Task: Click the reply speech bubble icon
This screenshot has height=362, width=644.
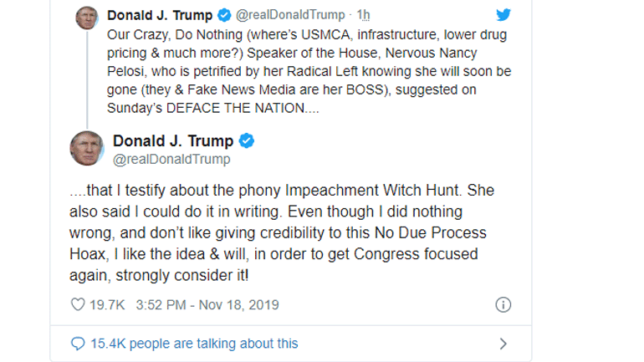Action: [78, 344]
